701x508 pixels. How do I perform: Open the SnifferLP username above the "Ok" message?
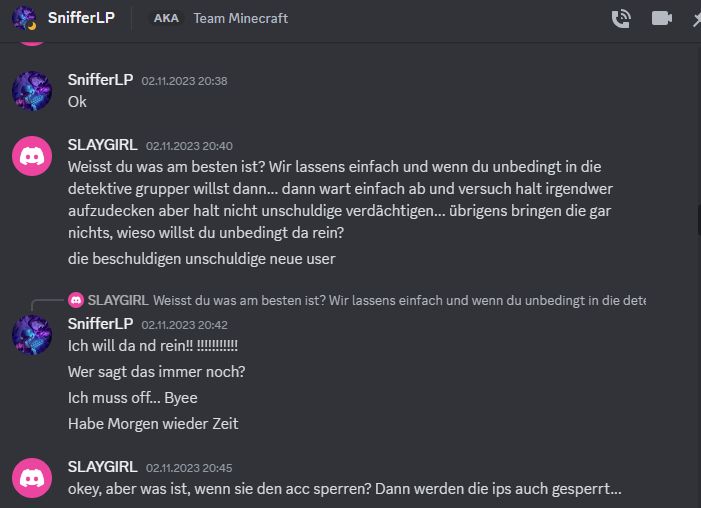(x=100, y=80)
